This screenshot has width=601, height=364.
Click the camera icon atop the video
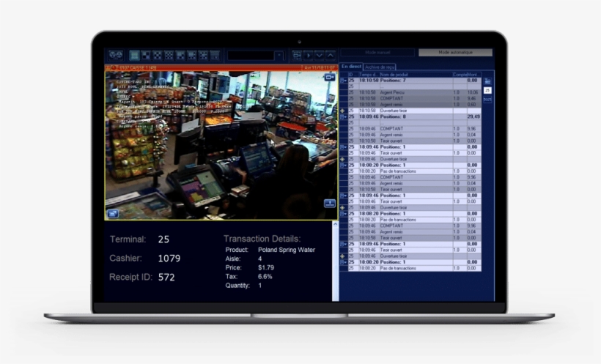330,78
